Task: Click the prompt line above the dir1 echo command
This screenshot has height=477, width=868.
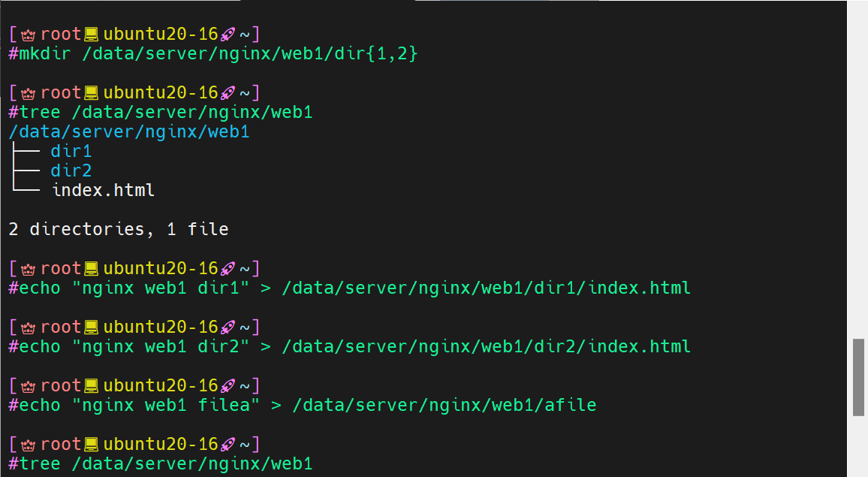Action: 134,269
